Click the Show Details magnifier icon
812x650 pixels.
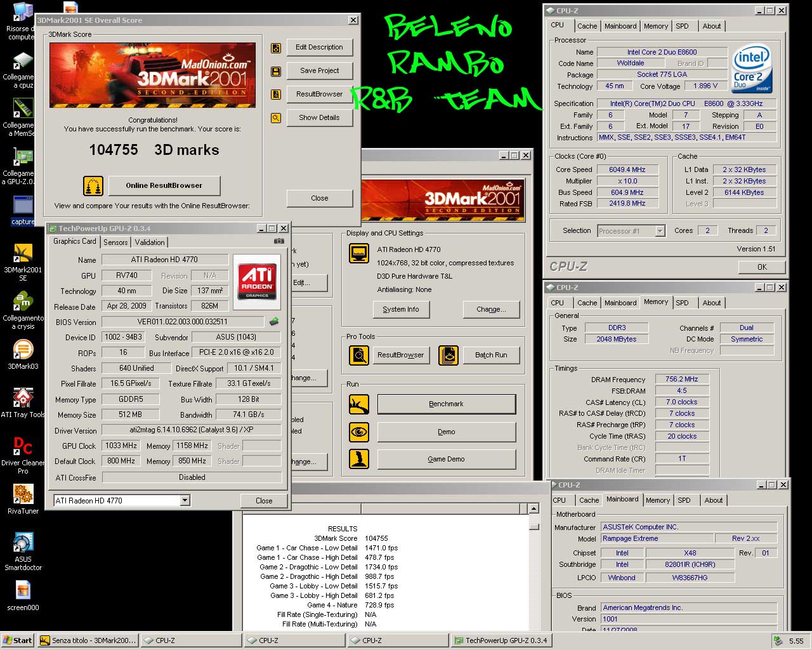coord(276,118)
